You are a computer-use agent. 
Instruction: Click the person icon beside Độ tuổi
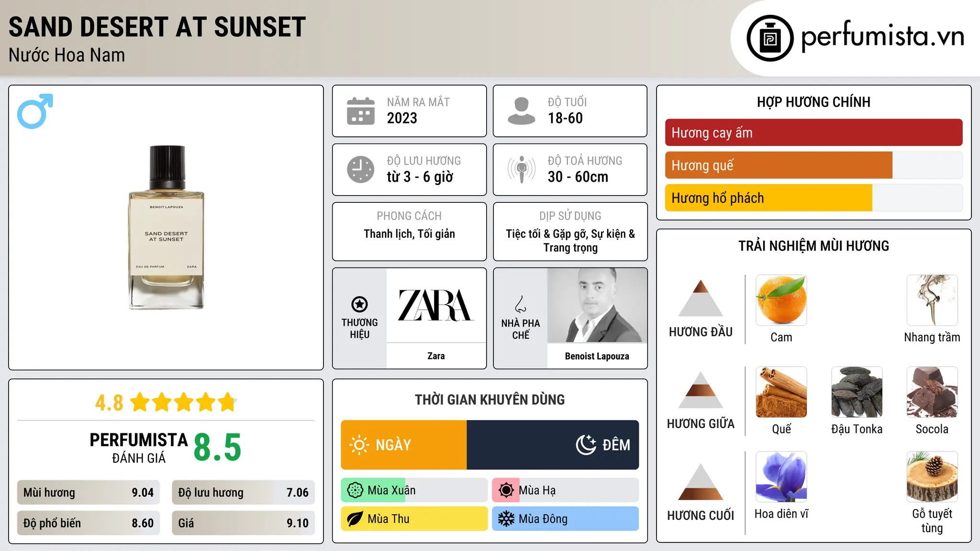(522, 111)
